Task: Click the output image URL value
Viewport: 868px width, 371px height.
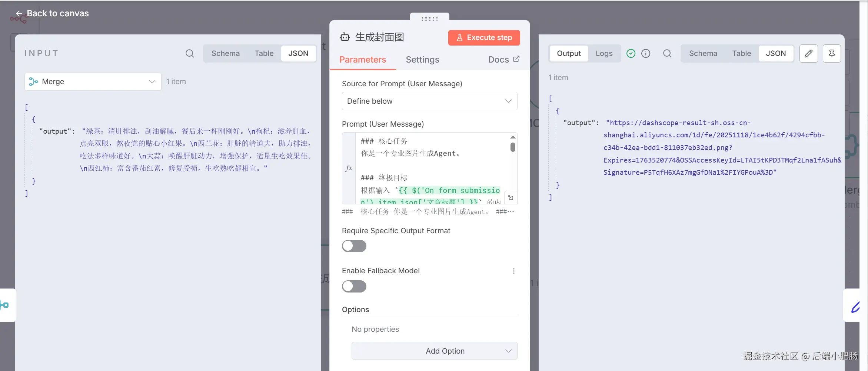Action: point(722,147)
